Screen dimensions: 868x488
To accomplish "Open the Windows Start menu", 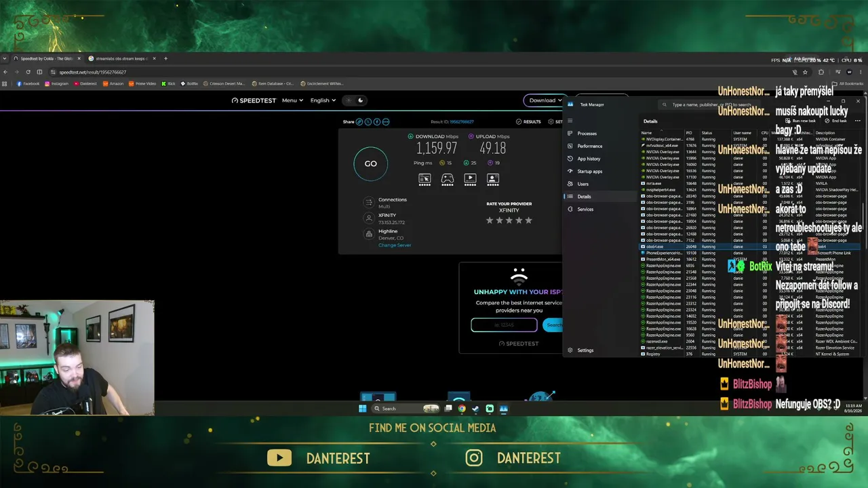I will point(363,409).
